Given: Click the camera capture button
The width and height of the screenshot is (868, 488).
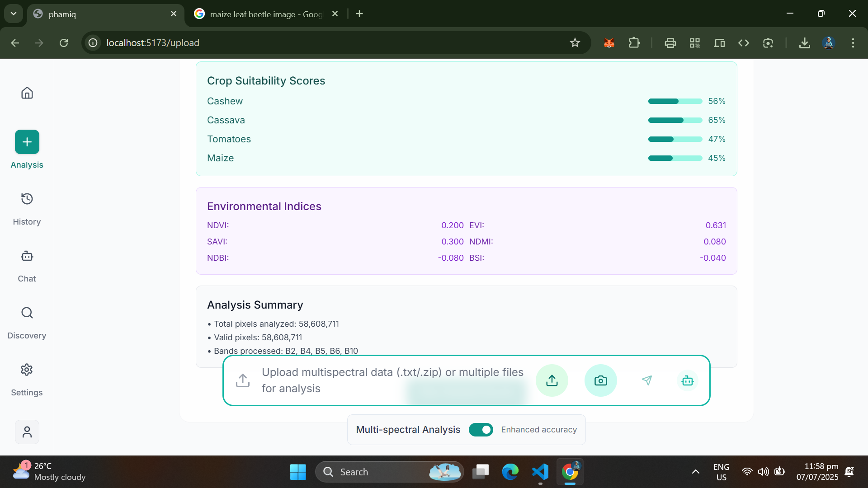Looking at the screenshot, I should 600,380.
